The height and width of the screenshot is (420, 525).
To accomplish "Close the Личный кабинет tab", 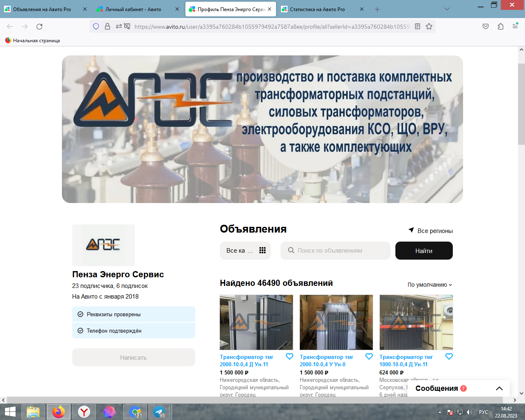I will [177, 9].
